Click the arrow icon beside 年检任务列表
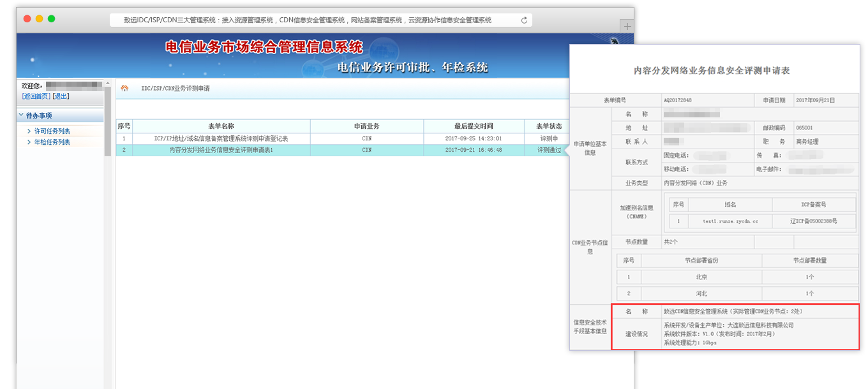The height and width of the screenshot is (389, 868). coord(29,142)
